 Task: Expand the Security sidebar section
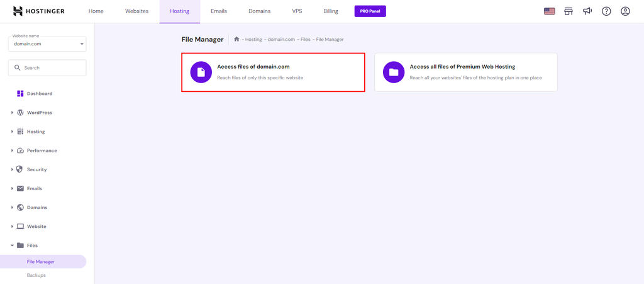pos(37,169)
